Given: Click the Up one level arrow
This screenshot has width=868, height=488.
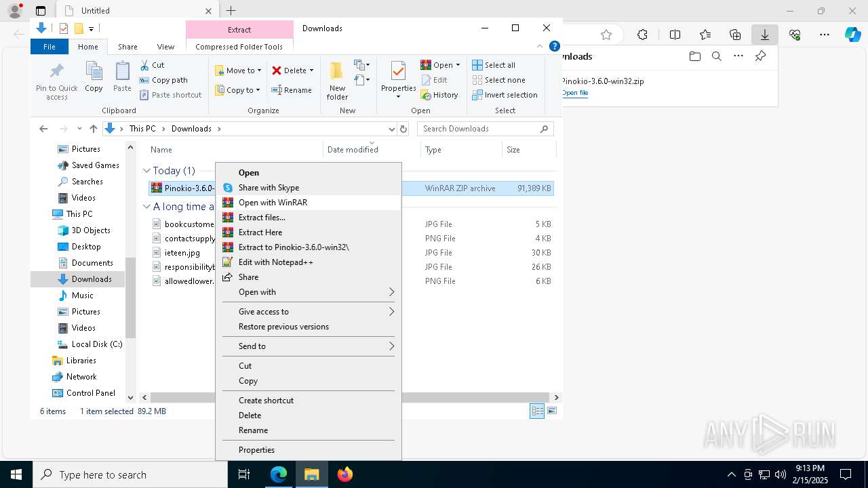Looking at the screenshot, I should click(94, 129).
